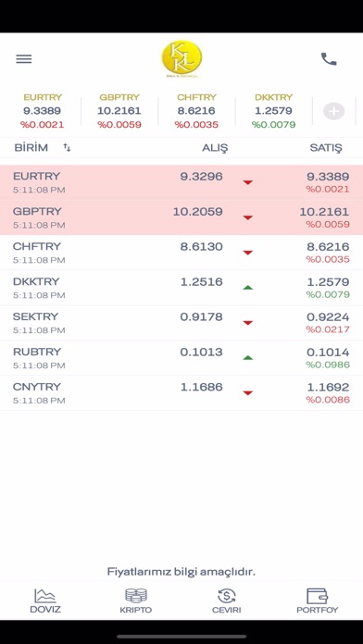Select GBPTRY card in the top ticker

tap(119, 111)
